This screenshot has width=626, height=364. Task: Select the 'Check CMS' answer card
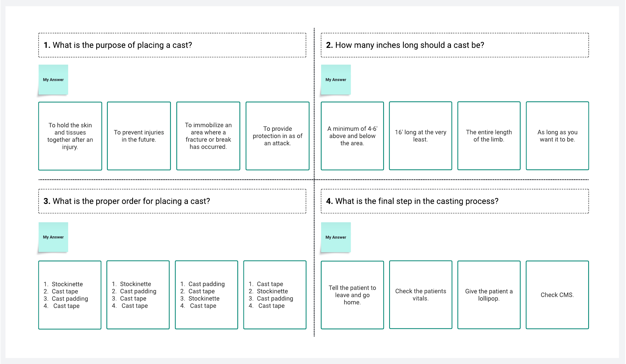point(557,295)
